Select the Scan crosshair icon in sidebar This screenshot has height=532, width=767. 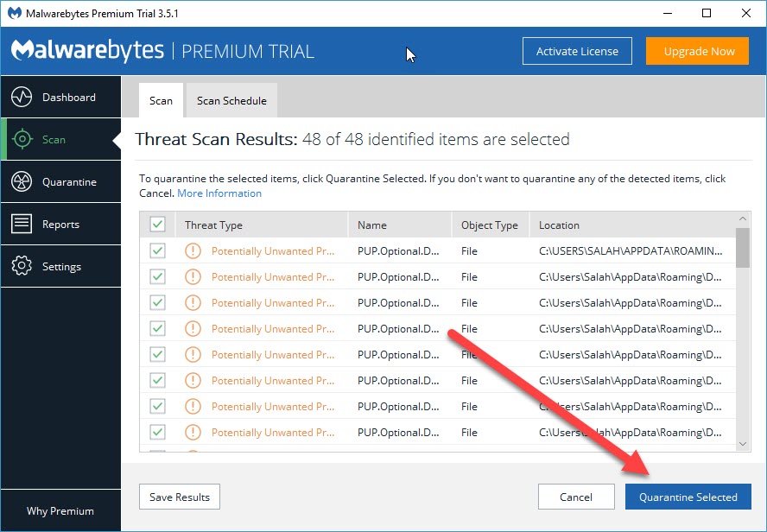pyautogui.click(x=22, y=139)
